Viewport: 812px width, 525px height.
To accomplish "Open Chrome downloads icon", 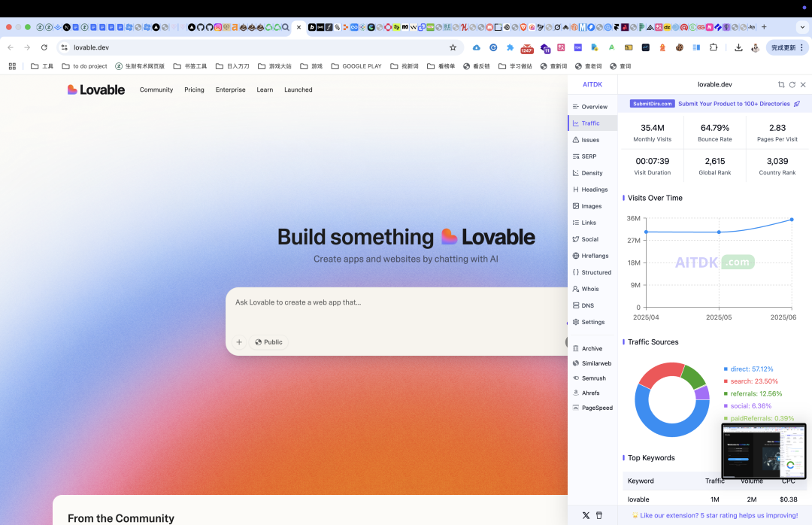I will pyautogui.click(x=738, y=47).
